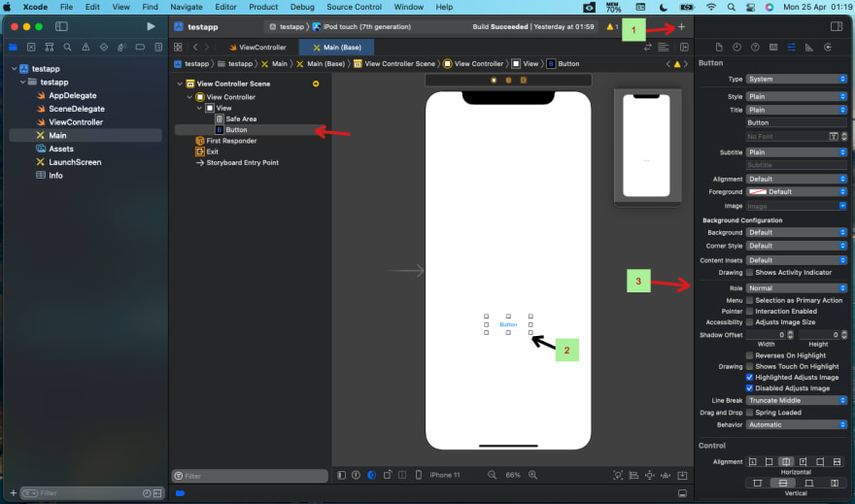Collapse the View Controller Scene row
855x504 pixels.
point(180,84)
